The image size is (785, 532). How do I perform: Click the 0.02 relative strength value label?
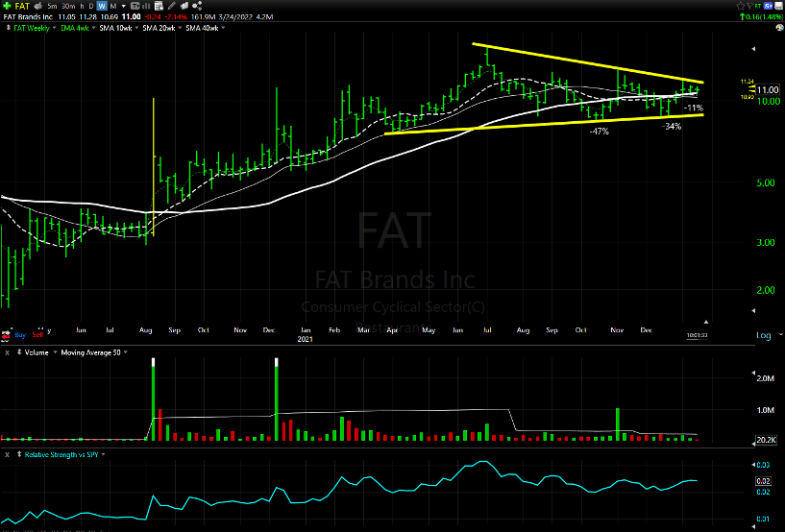point(764,481)
